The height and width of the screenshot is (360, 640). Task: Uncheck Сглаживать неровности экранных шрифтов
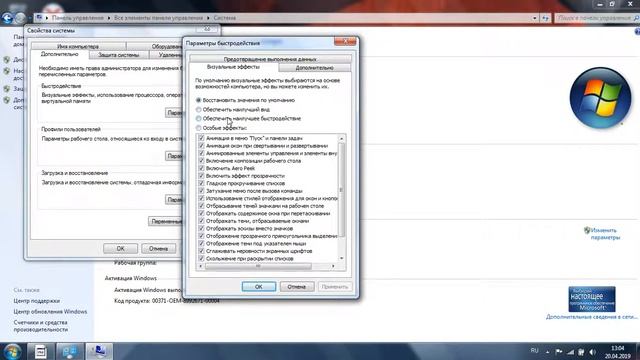(x=201, y=251)
